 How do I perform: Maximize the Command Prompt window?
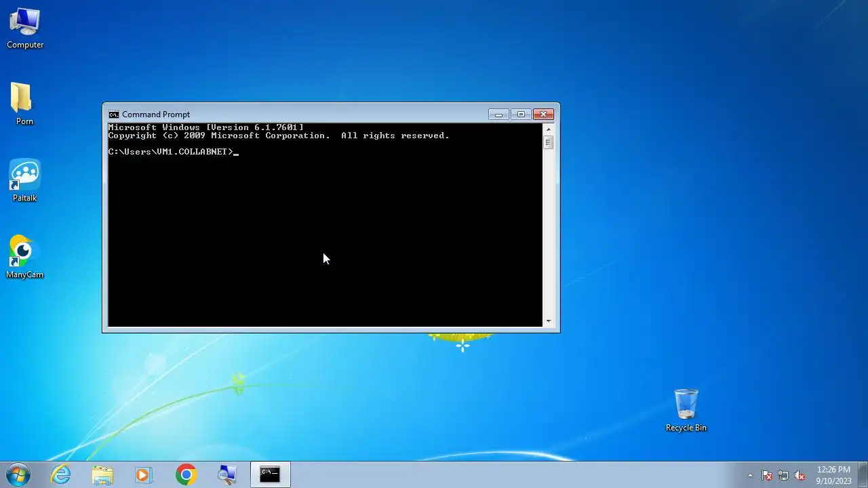(521, 115)
